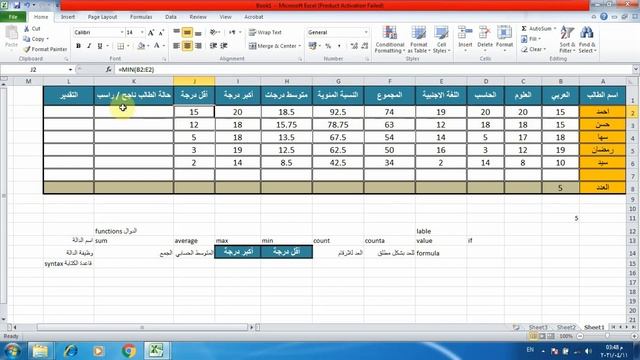640x360 pixels.
Task: Switch to the Data tab
Action: 171,17
